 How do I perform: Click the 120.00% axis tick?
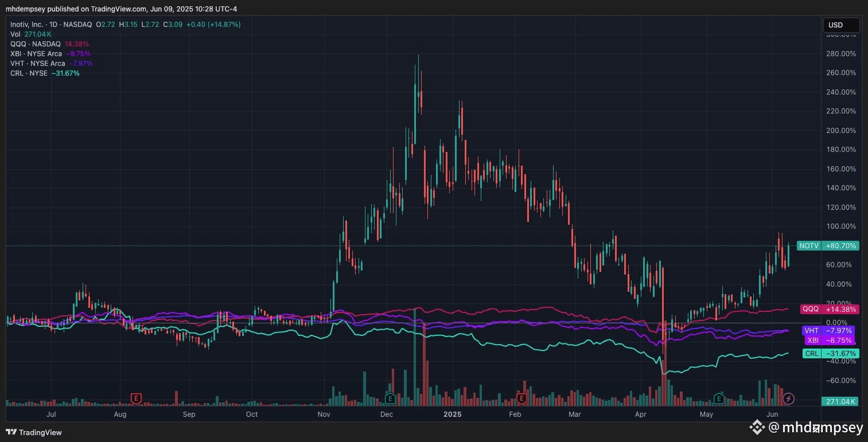pyautogui.click(x=841, y=208)
